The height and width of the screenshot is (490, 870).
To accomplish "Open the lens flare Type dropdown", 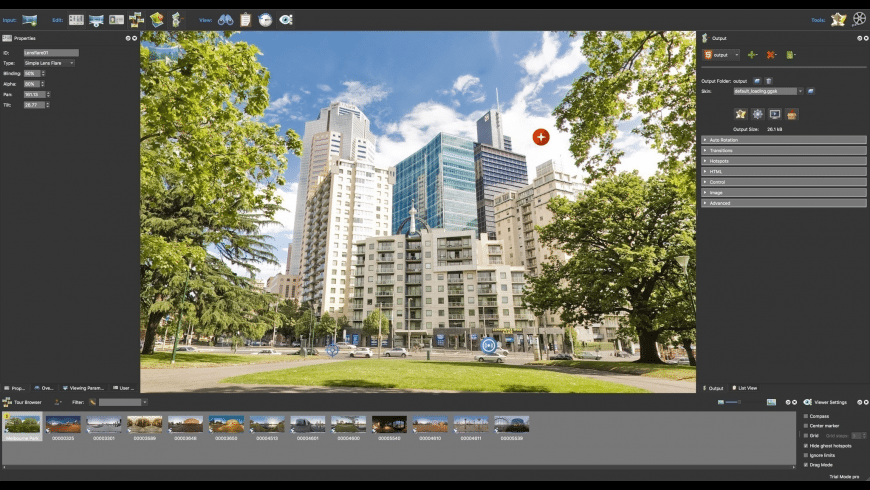I will click(x=49, y=63).
